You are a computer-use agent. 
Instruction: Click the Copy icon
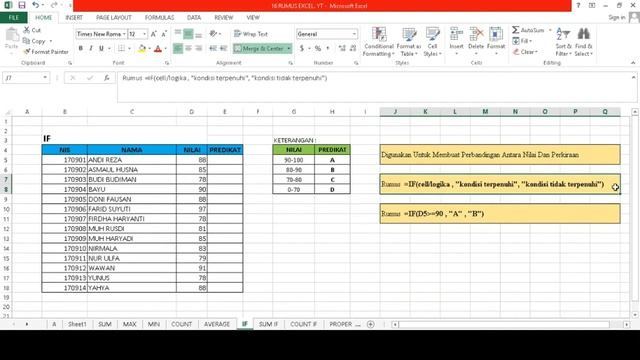pos(27,41)
